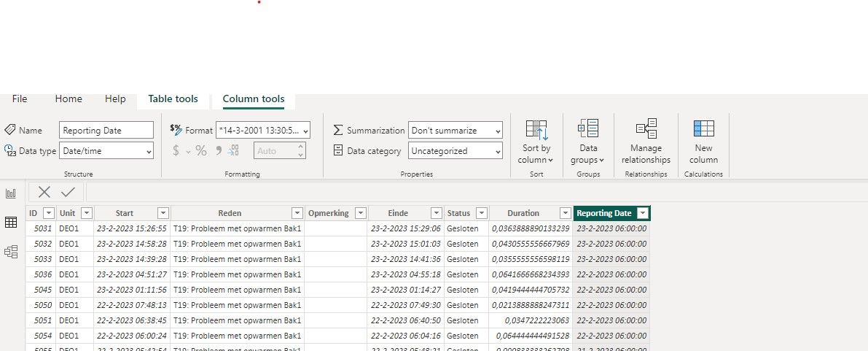The height and width of the screenshot is (351, 868).
Task: Click Einde cell 23-2-2023 15:01:03
Action: point(406,244)
